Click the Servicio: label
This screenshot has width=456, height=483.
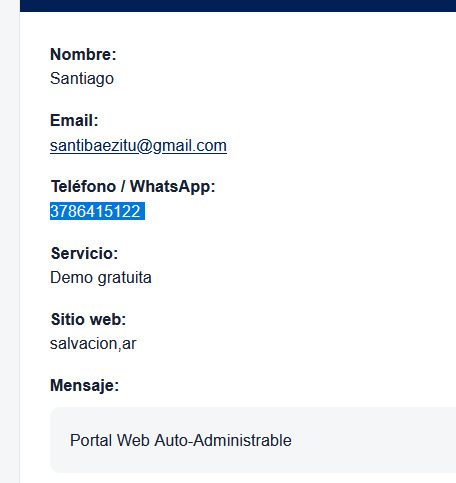pyautogui.click(x=84, y=253)
